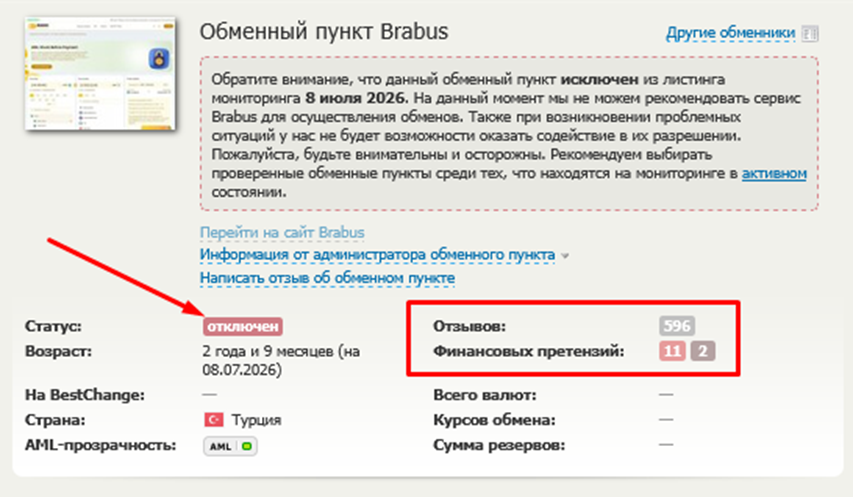
Task: Click the 'AML-прозрачность:' label
Action: click(101, 445)
